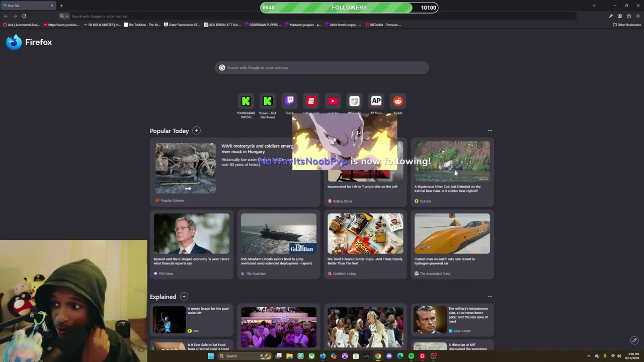Open Bessent K-shaped economy PBS article

coord(192,245)
